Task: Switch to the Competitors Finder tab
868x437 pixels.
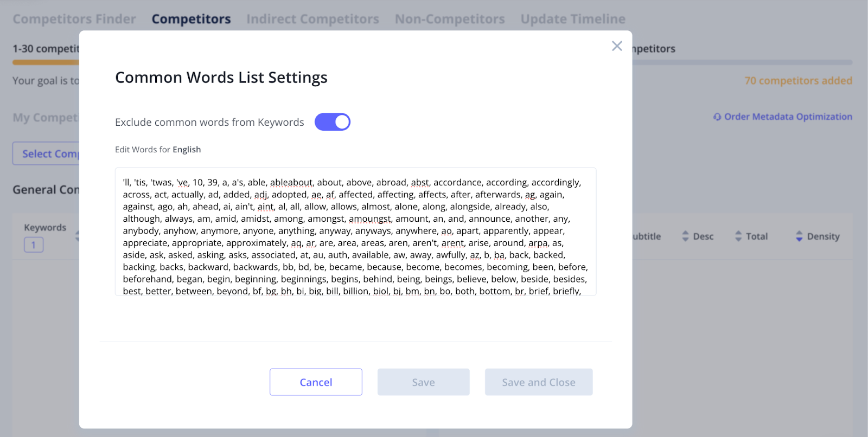Action: [74, 19]
